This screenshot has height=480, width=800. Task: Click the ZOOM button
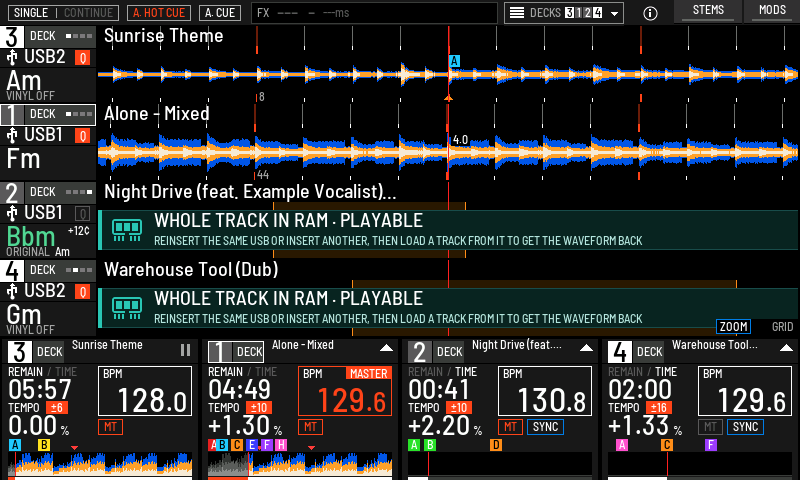(733, 326)
